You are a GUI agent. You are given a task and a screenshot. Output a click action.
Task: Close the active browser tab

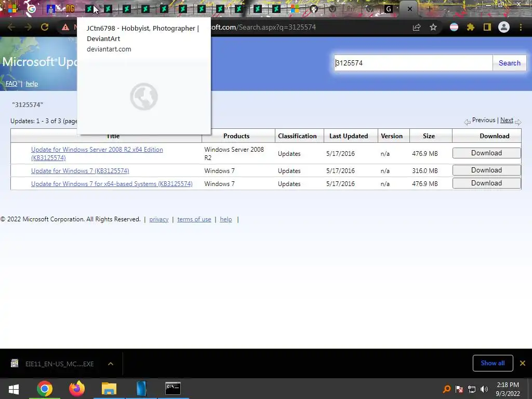[x=410, y=9]
